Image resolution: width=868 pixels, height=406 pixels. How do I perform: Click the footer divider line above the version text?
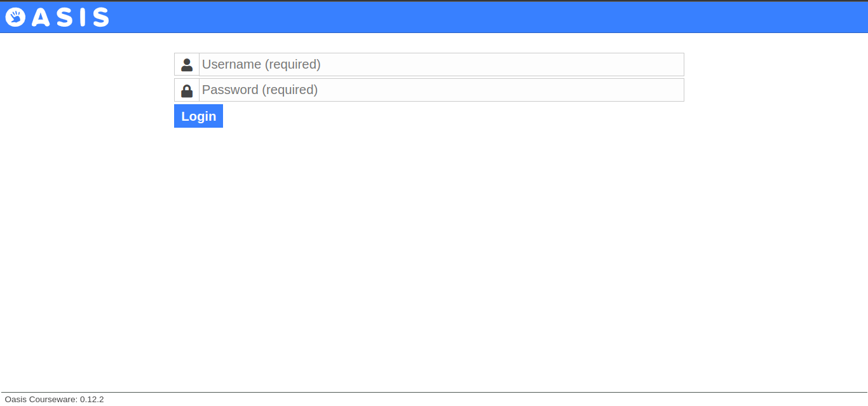tap(434, 393)
